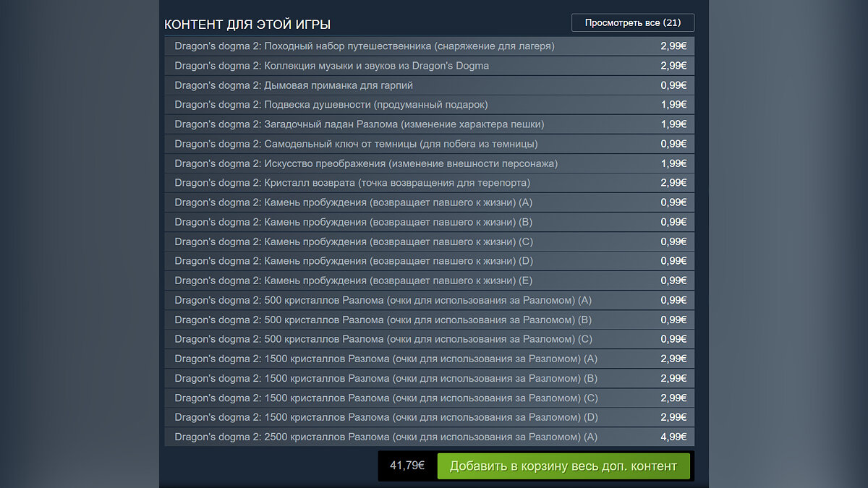
Task: Open '500 кристаллов Разлома' (A) DLC
Action: tap(383, 300)
